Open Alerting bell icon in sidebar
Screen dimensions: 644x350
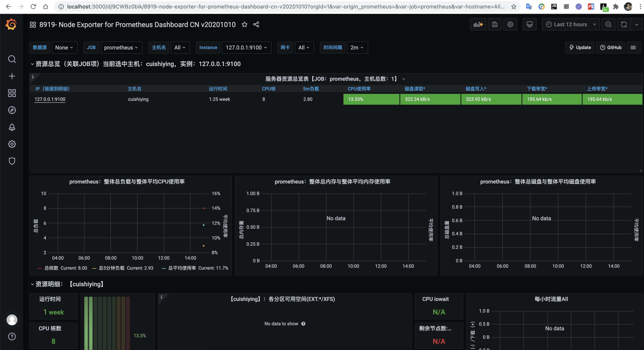point(12,127)
